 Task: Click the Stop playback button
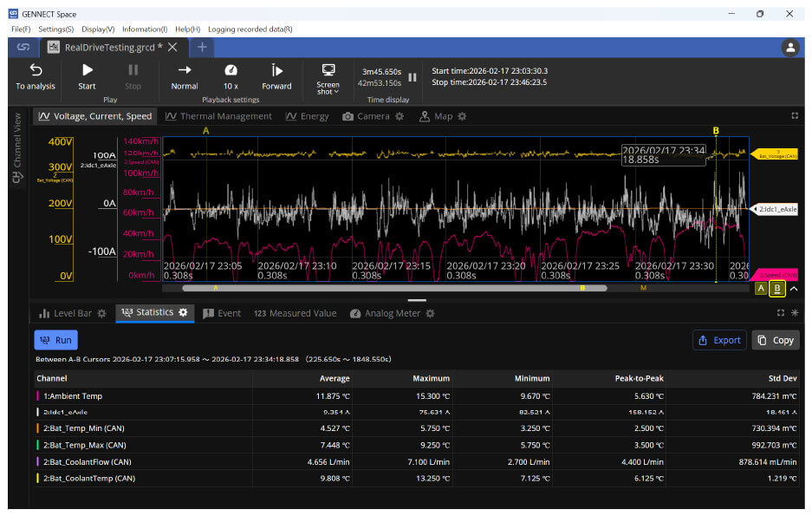(133, 76)
